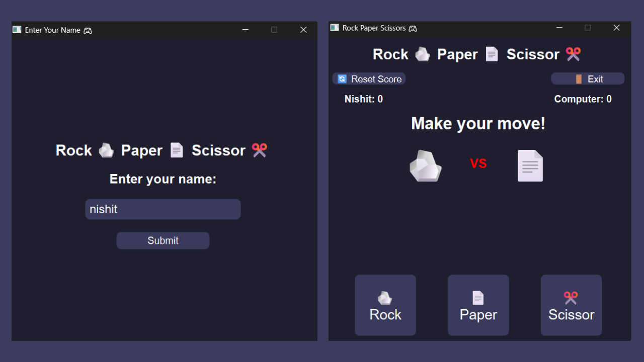
Task: Click the rock emoji icon in the heading
Action: (422, 54)
